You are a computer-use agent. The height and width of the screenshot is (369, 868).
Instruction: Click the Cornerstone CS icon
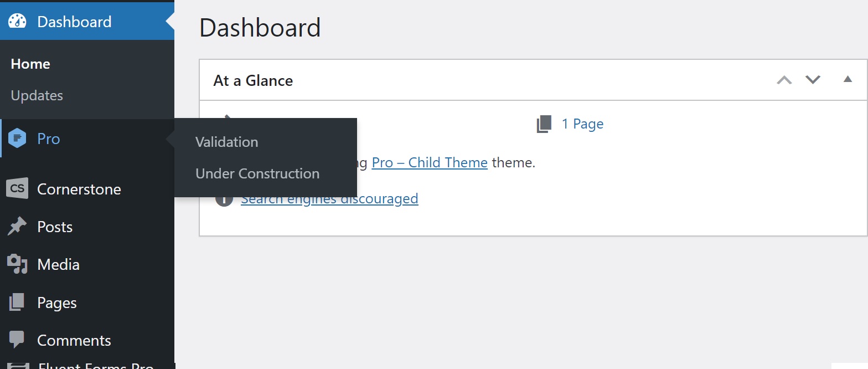(17, 189)
